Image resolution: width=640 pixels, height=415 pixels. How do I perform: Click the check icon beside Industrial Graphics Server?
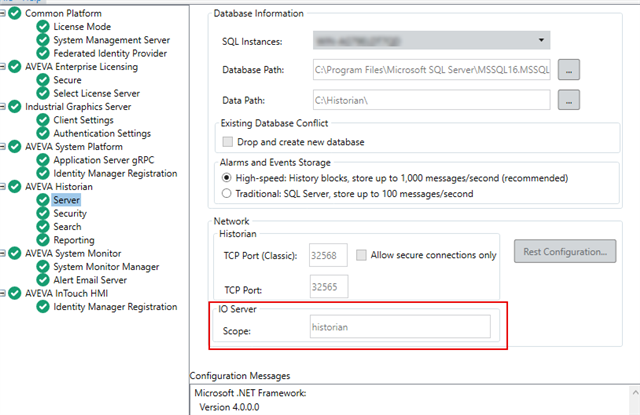pos(15,107)
